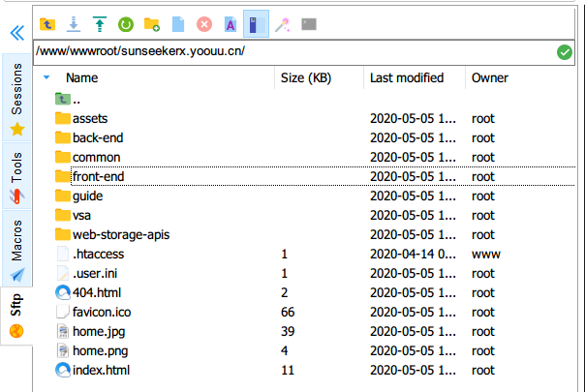Click the purple letter A toolbar icon
585x392 pixels.
(x=230, y=22)
